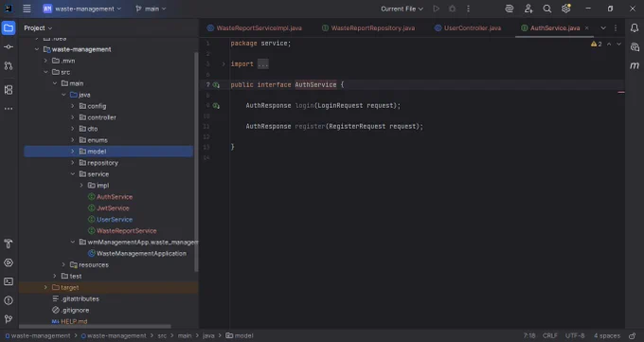Open the Services tool window
The width and height of the screenshot is (644, 342).
pyautogui.click(x=9, y=262)
